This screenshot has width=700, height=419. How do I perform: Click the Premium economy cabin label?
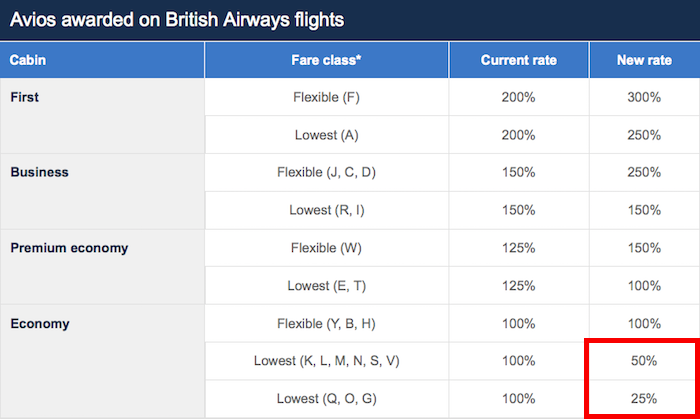pos(69,248)
